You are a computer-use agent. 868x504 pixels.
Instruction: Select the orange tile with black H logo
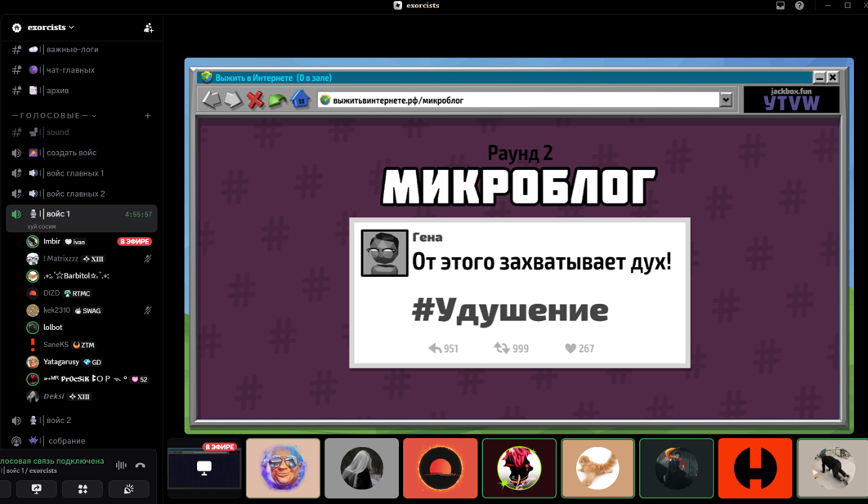click(755, 468)
